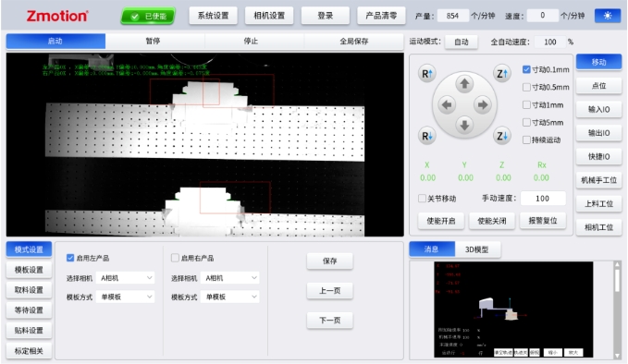The image size is (628, 364).
Task: Click the right arrow jog button
Action: click(482, 104)
